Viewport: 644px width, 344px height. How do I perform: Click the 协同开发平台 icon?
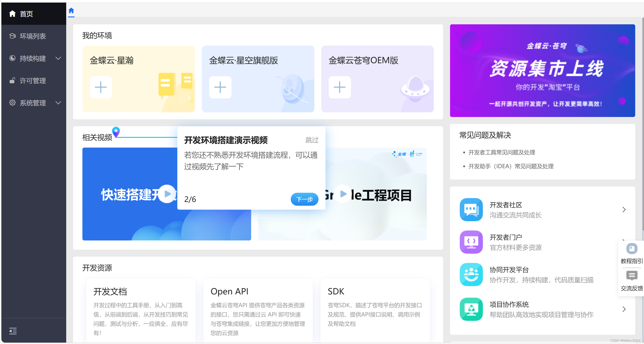pyautogui.click(x=471, y=274)
